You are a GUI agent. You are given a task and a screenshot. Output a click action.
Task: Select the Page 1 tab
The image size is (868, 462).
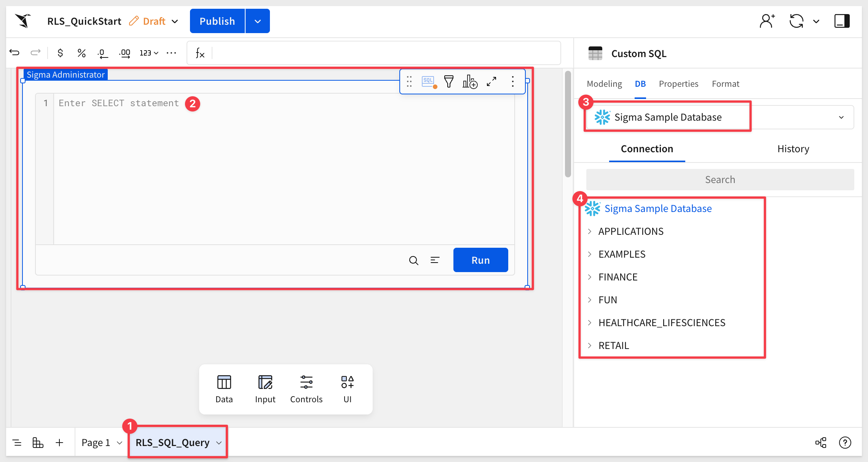click(96, 443)
